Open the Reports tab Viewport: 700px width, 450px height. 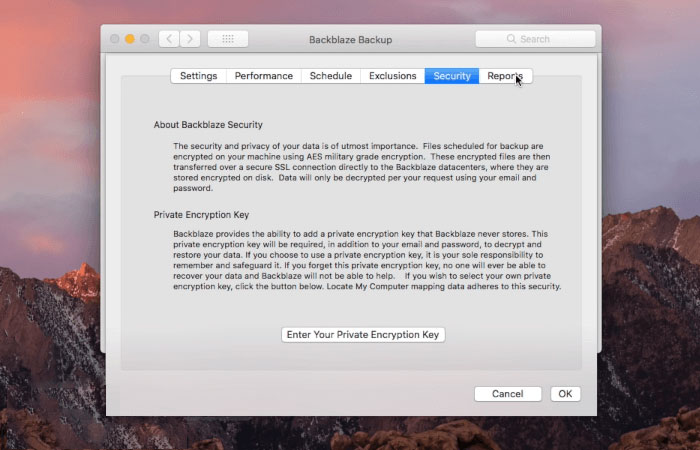tap(505, 76)
